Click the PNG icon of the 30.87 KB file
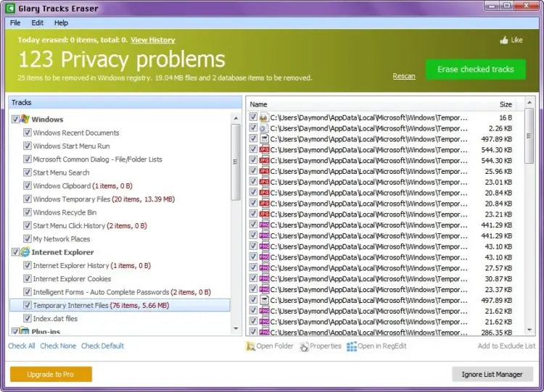This screenshot has width=544, height=392. tap(264, 279)
